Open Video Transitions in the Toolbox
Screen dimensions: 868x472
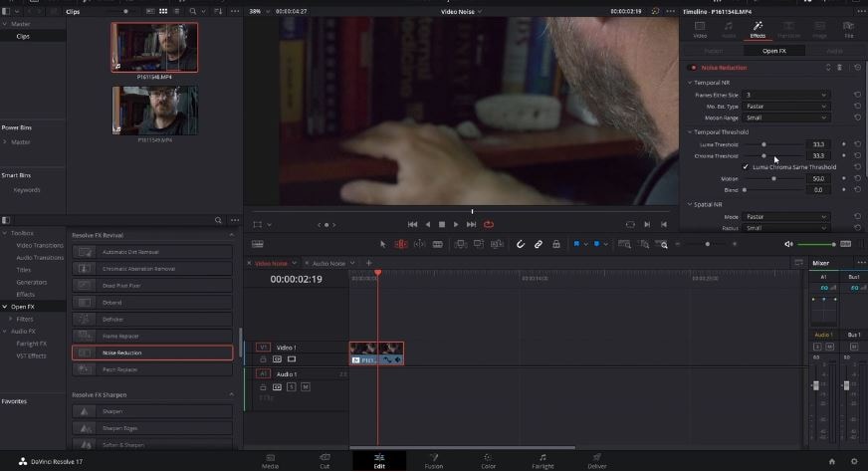click(39, 245)
